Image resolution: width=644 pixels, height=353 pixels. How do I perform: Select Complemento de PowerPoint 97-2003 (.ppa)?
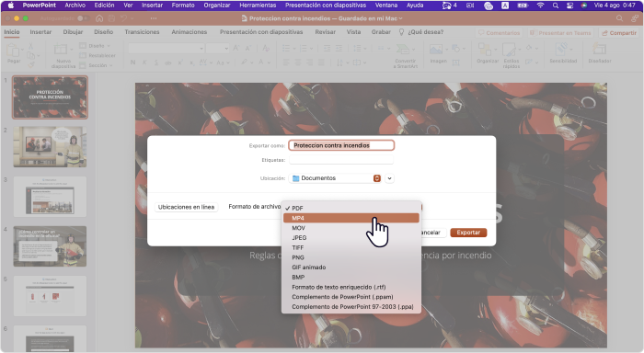(351, 307)
